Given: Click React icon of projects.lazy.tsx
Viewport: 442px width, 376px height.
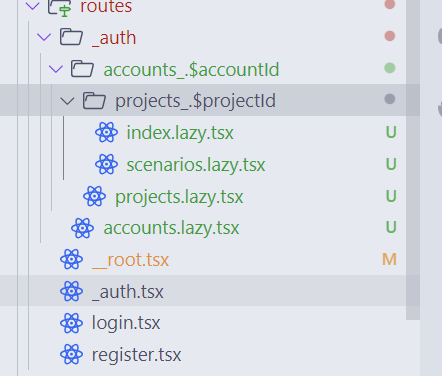Looking at the screenshot, I should 95,196.
